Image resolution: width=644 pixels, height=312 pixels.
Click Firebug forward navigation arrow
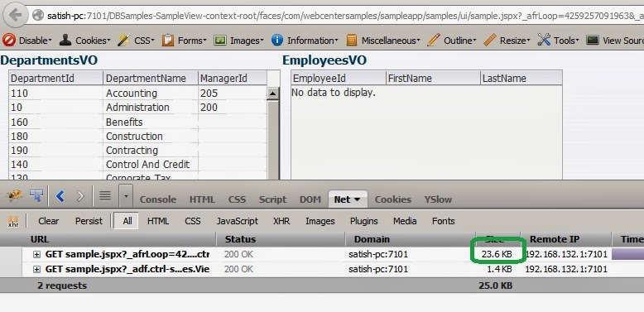80,196
